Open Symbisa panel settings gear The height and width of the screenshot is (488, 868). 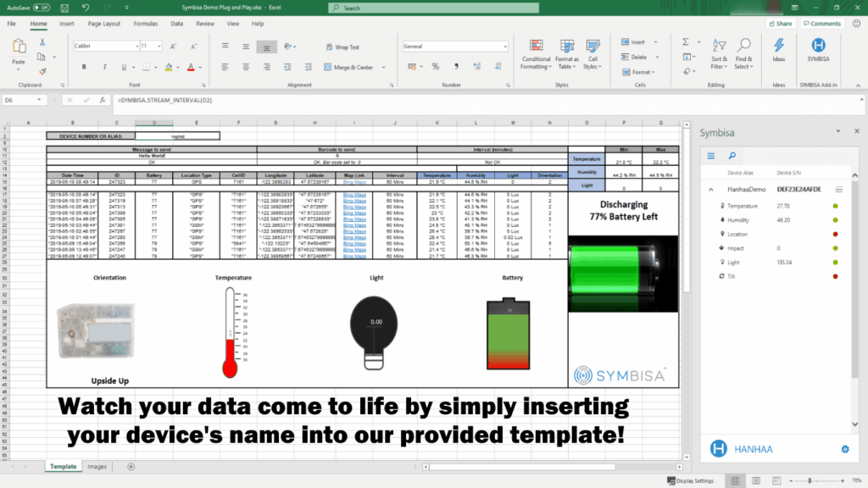coord(844,448)
